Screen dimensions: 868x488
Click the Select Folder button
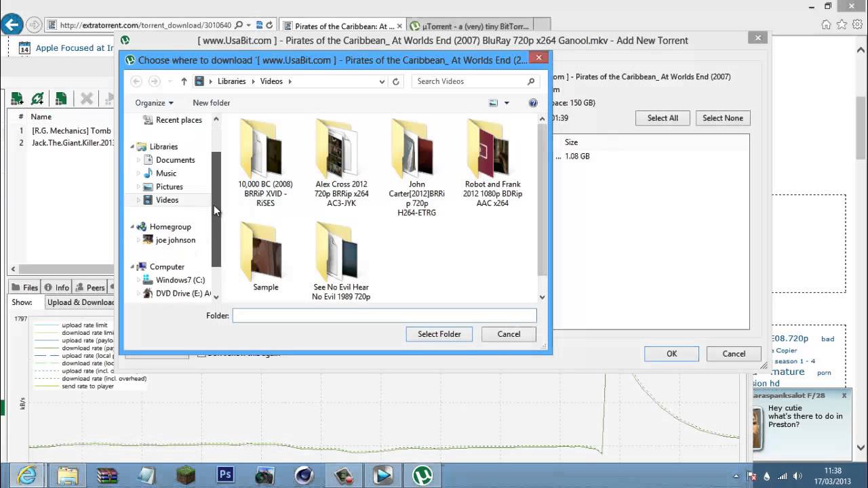point(439,334)
